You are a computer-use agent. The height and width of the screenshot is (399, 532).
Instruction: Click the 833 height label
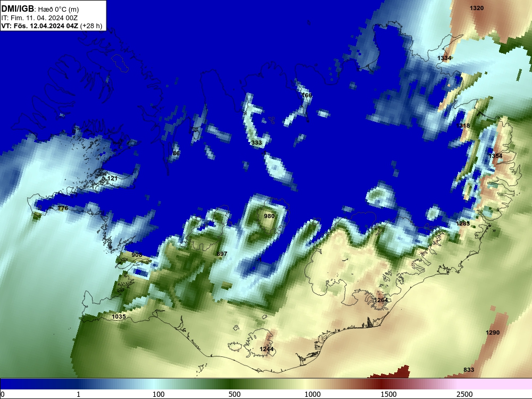point(469,370)
